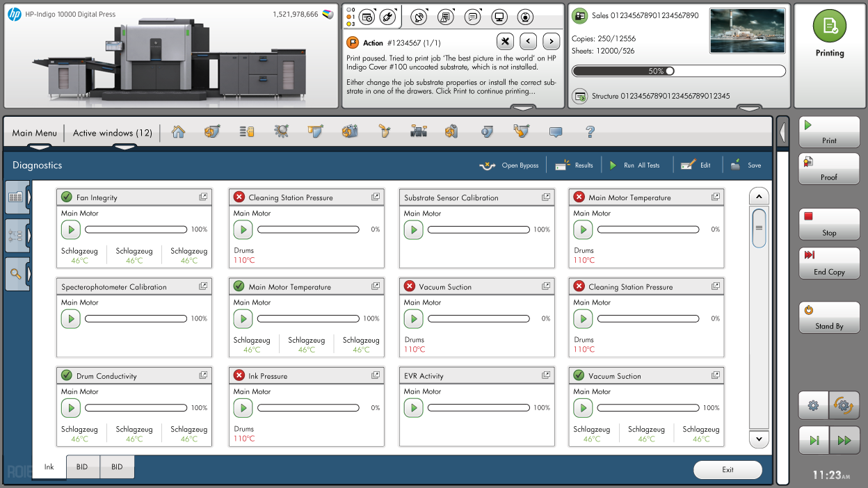
Task: Click Open Bypass in Diagnostics header
Action: 509,165
